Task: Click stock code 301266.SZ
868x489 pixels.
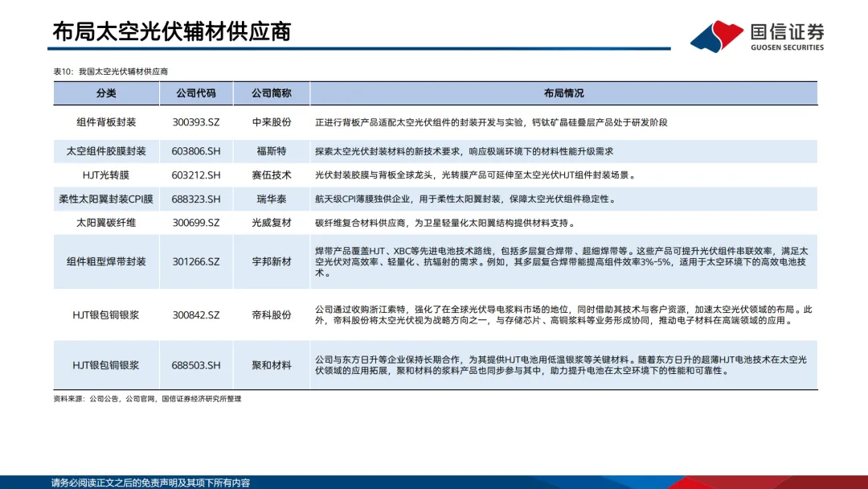Action: point(196,261)
